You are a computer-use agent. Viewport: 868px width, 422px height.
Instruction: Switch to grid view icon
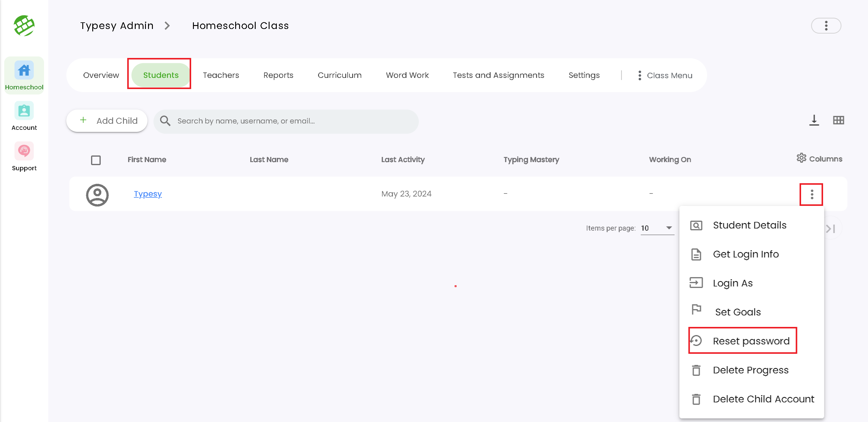pos(838,120)
